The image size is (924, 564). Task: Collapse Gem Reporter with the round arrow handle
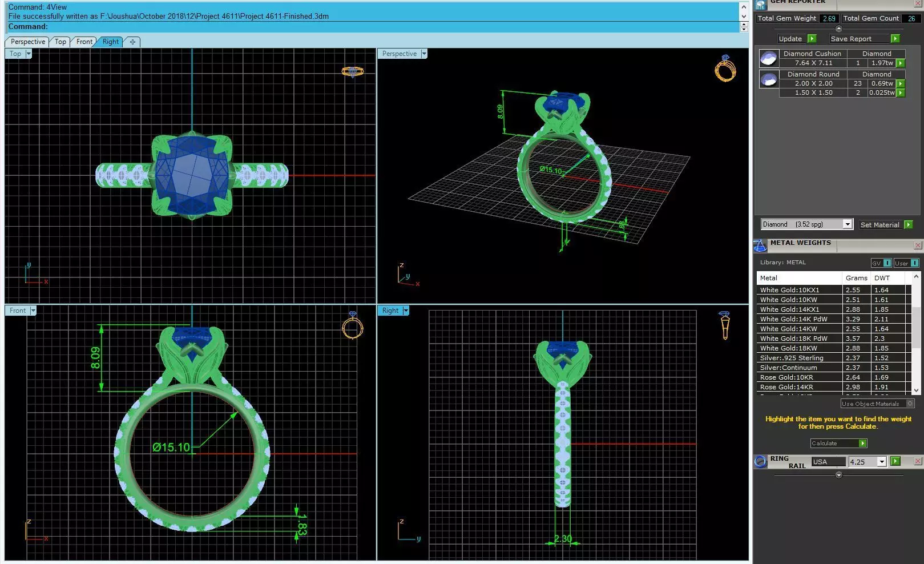point(838,29)
